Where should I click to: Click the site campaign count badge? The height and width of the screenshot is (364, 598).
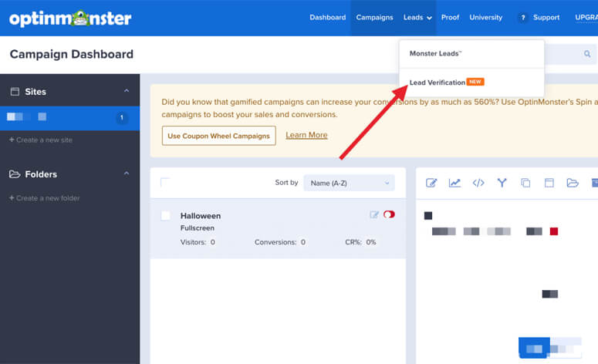(x=122, y=117)
